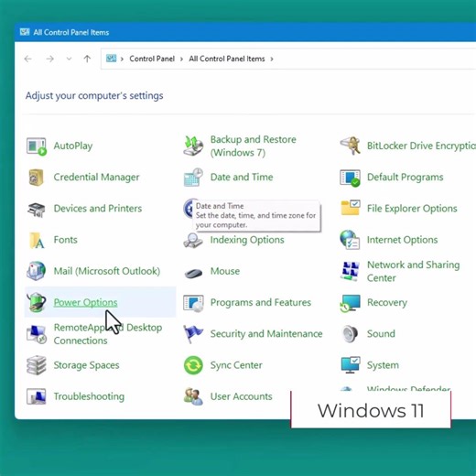
Task: Open the Credential Manager link
Action: [96, 177]
